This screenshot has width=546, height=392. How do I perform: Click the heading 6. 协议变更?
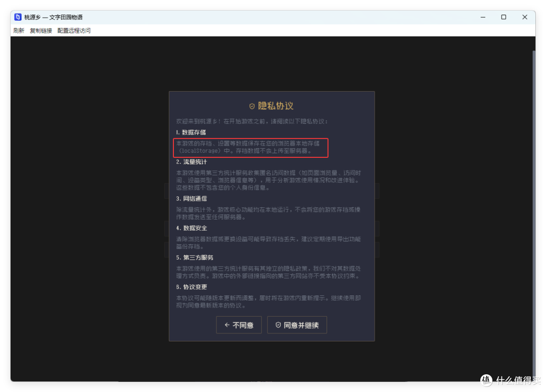(191, 287)
